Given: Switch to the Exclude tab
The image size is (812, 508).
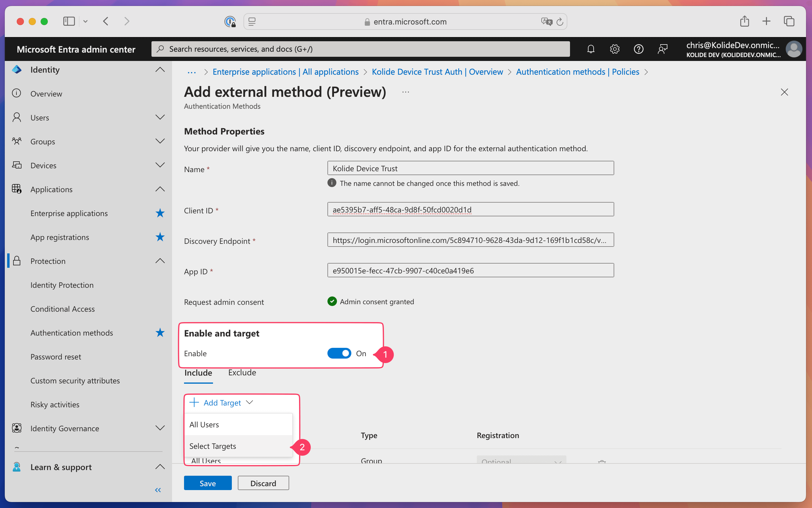Looking at the screenshot, I should point(242,373).
